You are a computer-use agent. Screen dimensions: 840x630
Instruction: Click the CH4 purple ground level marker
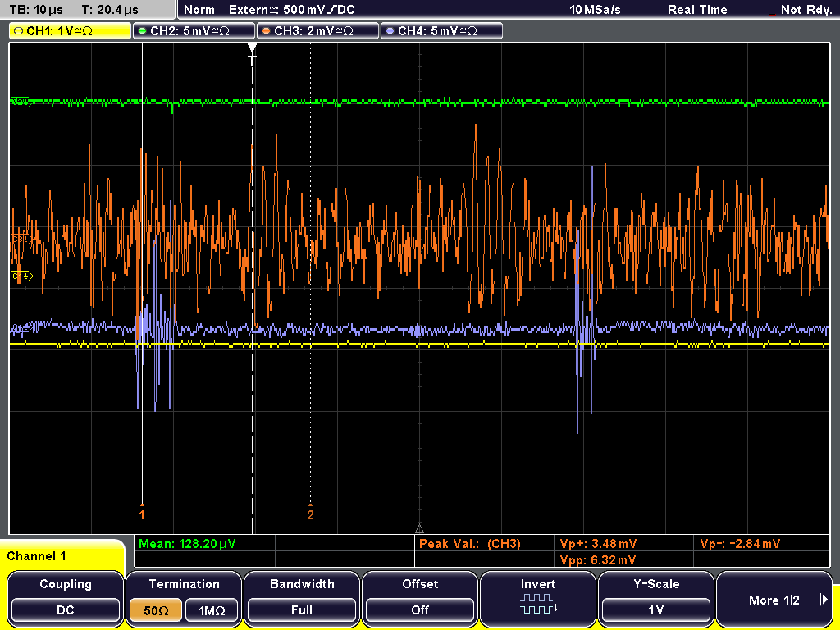21,327
